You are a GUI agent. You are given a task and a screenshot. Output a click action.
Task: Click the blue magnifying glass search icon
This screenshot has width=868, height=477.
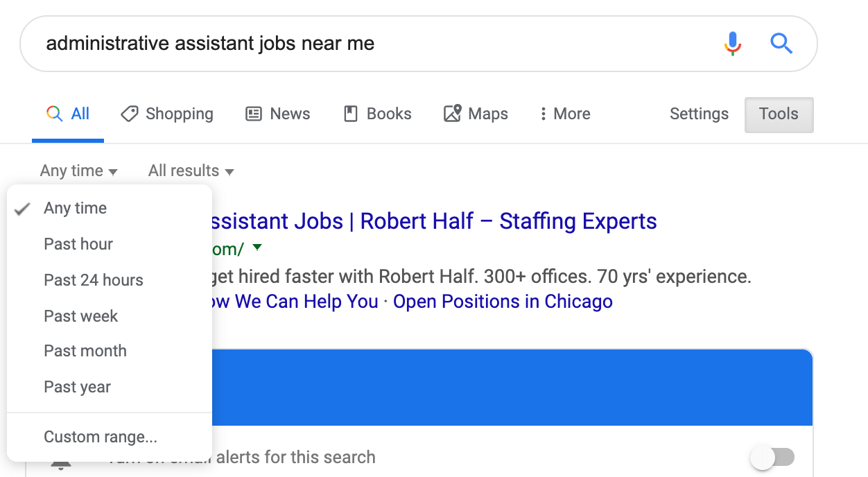tap(781, 44)
